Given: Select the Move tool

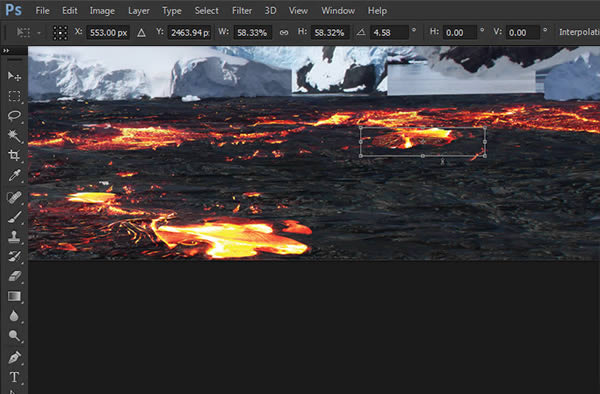Looking at the screenshot, I should click(14, 76).
